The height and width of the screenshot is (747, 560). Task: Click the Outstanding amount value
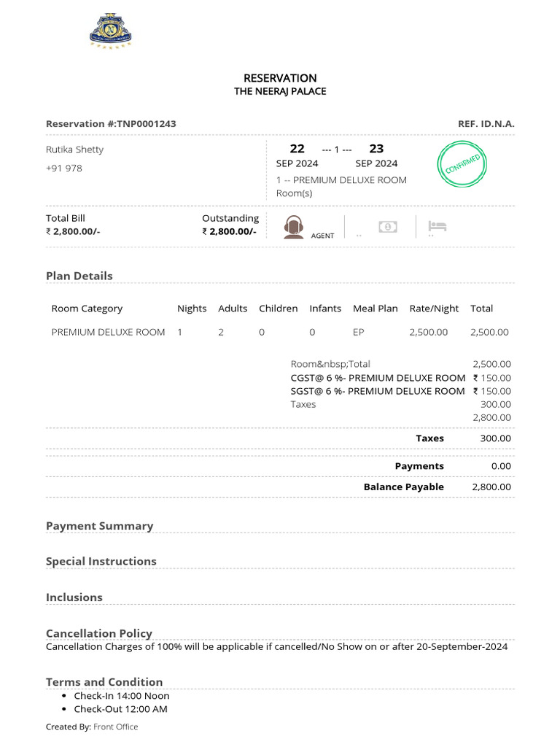pos(229,231)
